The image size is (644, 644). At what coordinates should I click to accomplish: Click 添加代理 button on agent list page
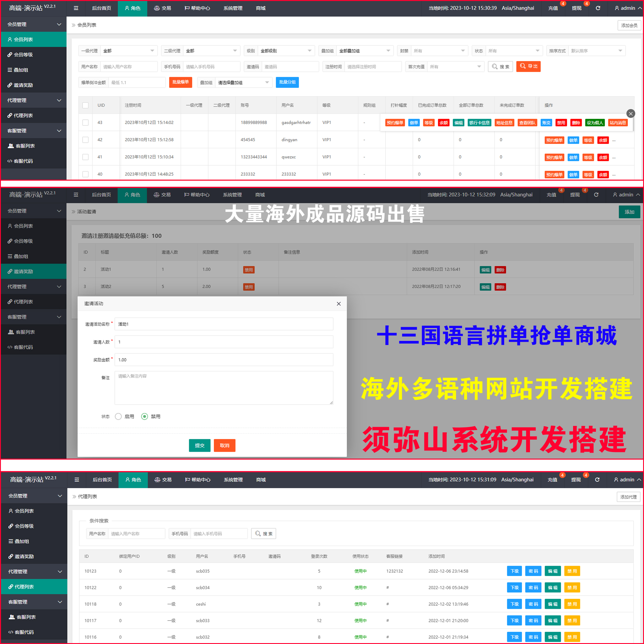click(628, 497)
